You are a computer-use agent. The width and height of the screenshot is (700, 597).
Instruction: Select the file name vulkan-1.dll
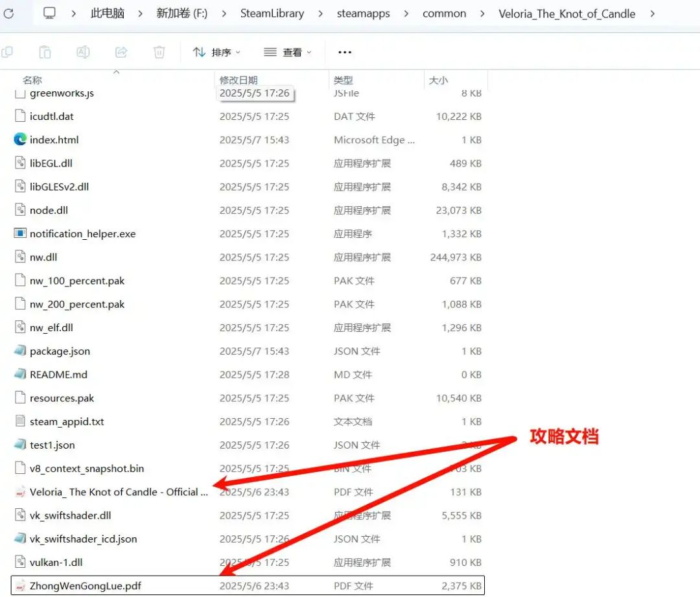click(x=56, y=562)
